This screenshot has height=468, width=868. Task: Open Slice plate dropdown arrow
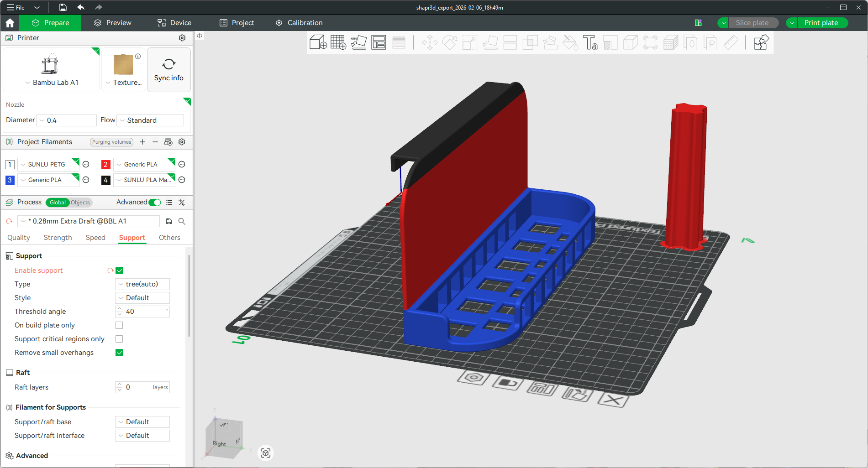[723, 23]
